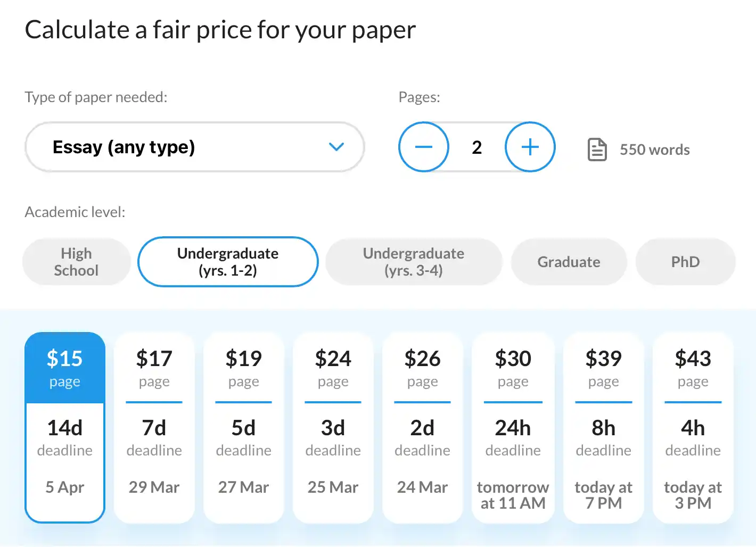The image size is (756, 547).
Task: Select the $19 per page 5d deadline
Action: pyautogui.click(x=244, y=427)
